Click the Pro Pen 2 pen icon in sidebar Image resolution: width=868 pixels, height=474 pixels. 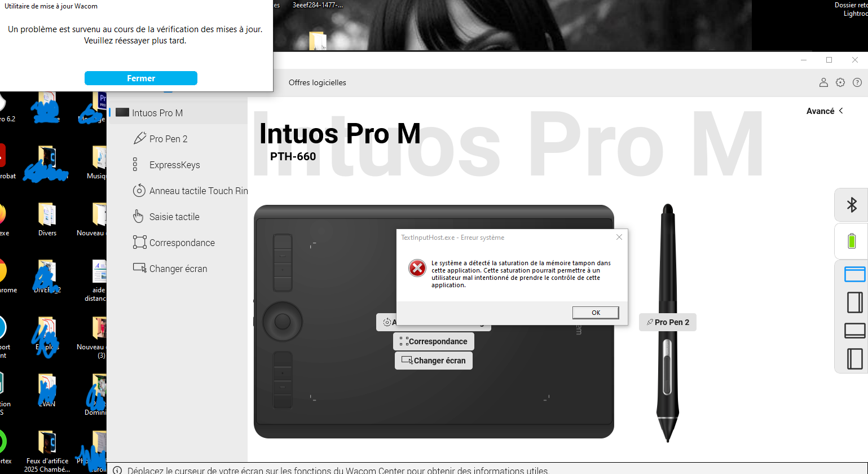click(139, 138)
